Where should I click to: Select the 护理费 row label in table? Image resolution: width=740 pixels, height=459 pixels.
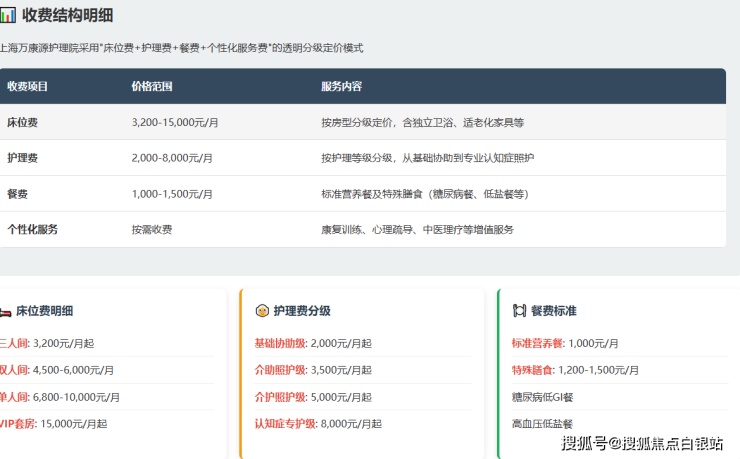point(22,158)
